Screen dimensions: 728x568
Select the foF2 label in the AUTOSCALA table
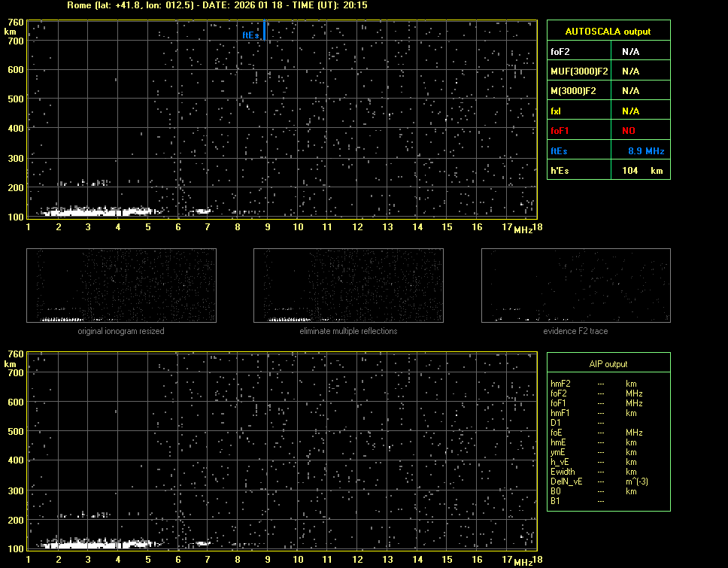click(x=561, y=52)
